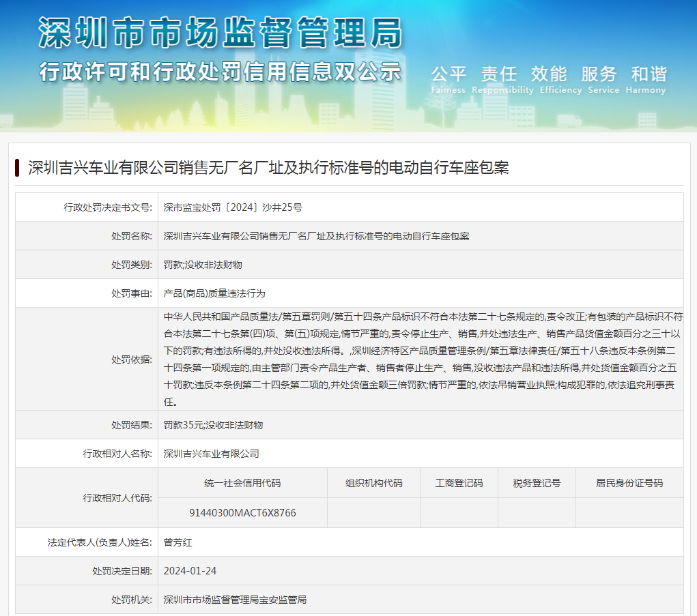Click the 深圳市市场监督管理局 banner title
The width and height of the screenshot is (697, 616).
(220, 32)
